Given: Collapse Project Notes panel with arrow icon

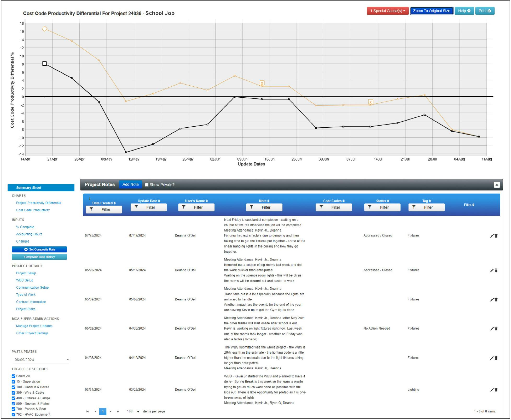Looking at the screenshot, I should (497, 185).
